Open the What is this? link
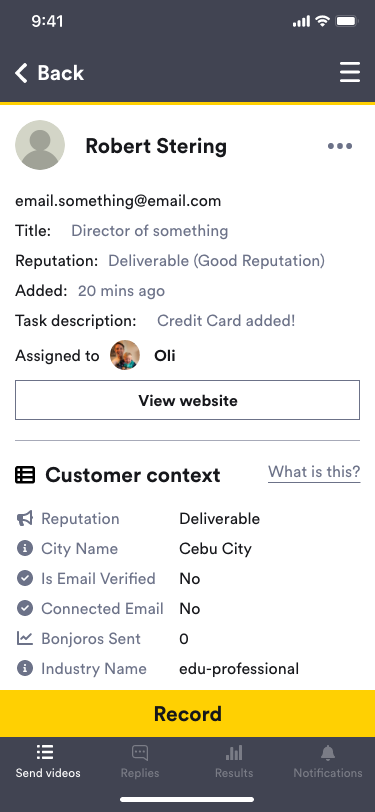375x812 pixels. pyautogui.click(x=314, y=472)
